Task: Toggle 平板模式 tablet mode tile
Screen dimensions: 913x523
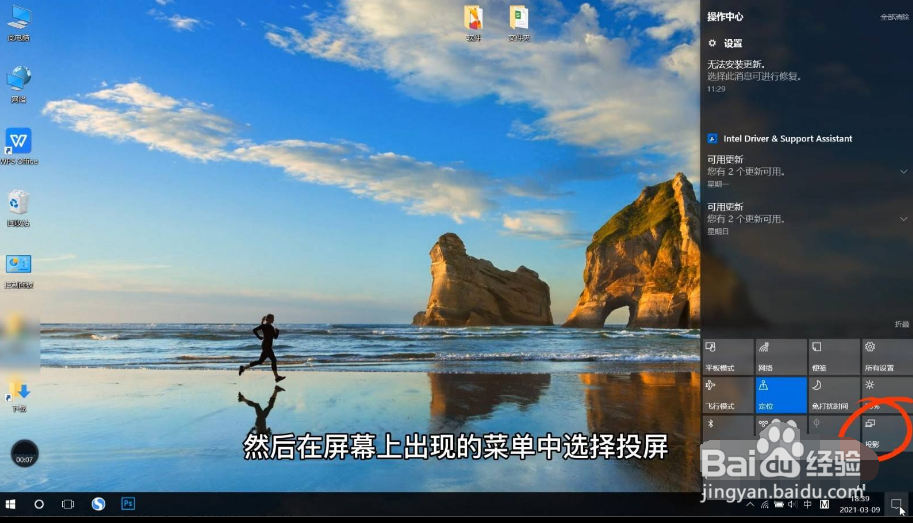Action: click(x=728, y=357)
